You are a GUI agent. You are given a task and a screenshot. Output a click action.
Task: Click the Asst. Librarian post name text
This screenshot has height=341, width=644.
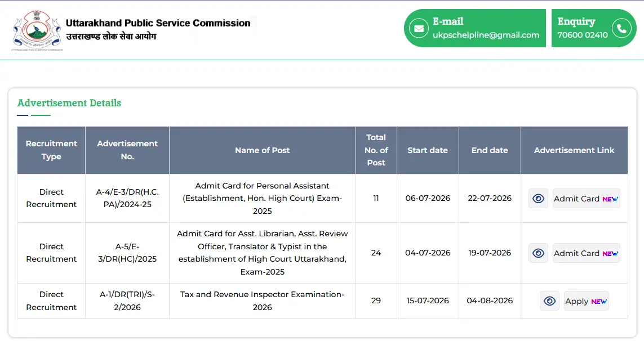pyautogui.click(x=263, y=253)
